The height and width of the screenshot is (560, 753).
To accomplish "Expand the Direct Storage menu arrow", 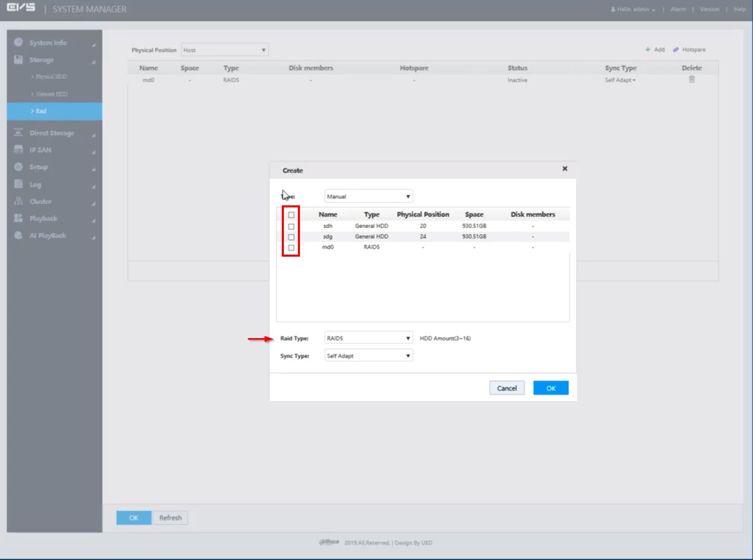I will (x=94, y=135).
